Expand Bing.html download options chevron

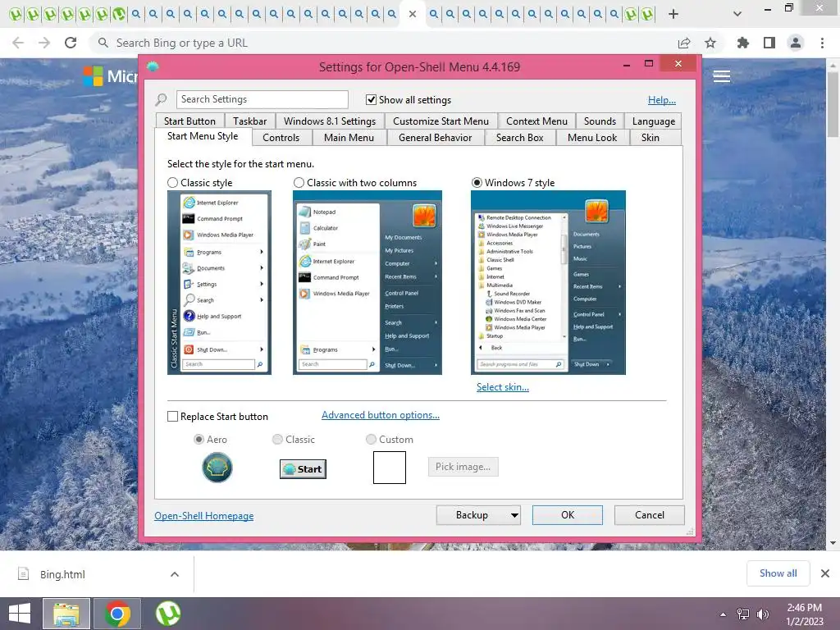[x=175, y=573]
